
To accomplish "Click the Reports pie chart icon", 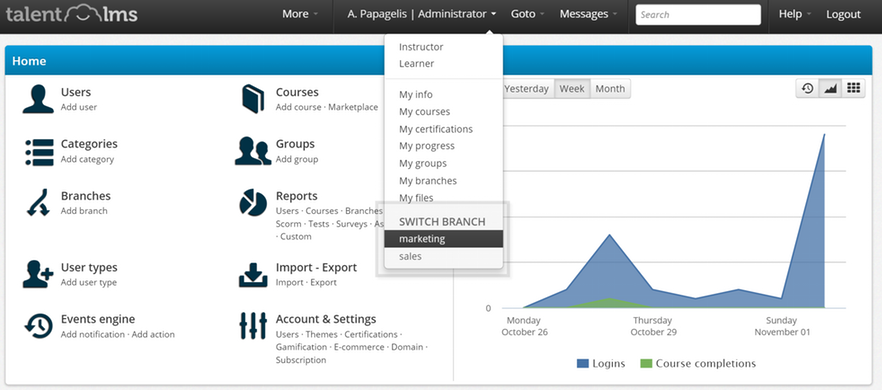I will 253,203.
